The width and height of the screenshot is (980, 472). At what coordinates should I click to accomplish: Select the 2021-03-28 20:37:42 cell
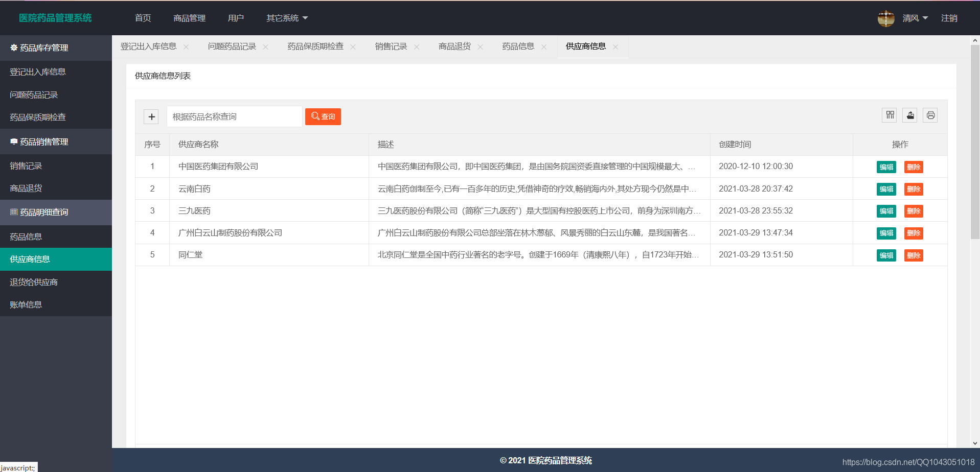[x=781, y=189]
